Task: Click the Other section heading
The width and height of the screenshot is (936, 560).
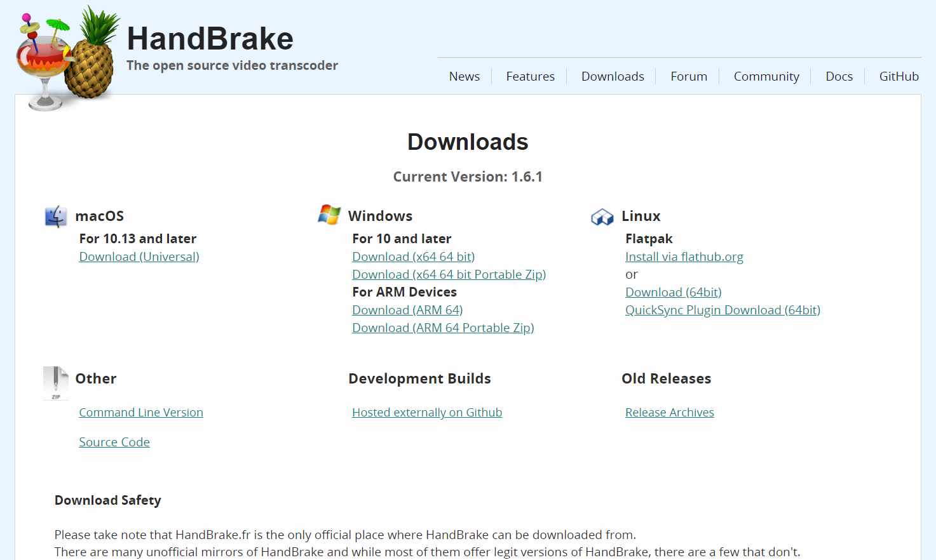Action: [x=96, y=378]
